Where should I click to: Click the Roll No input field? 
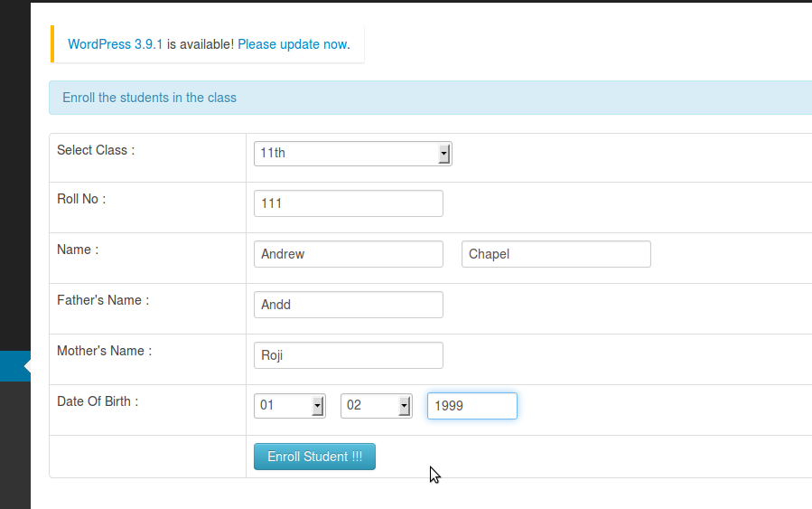[348, 203]
